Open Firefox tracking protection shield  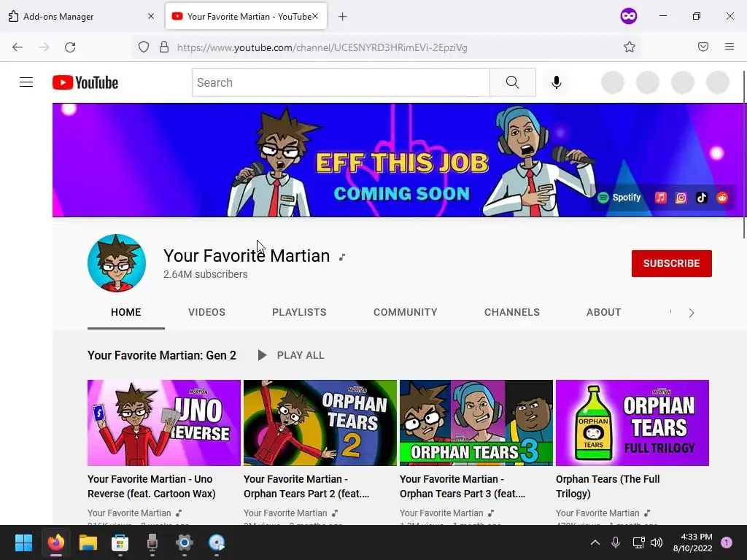coord(144,47)
